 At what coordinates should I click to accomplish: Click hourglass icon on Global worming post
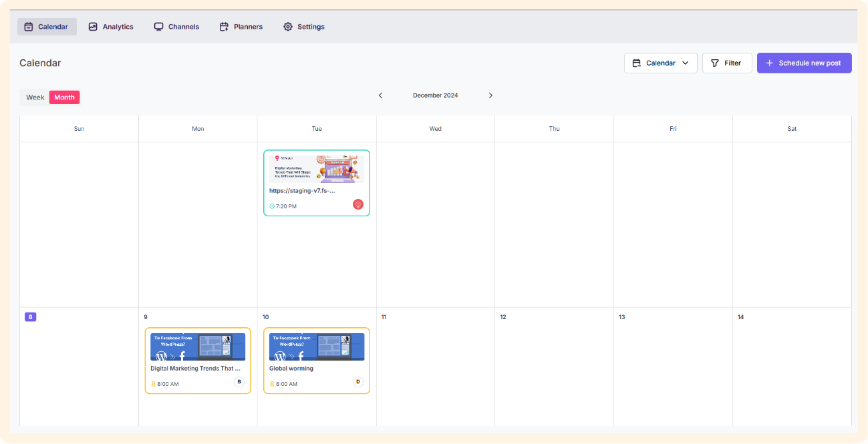tap(272, 384)
